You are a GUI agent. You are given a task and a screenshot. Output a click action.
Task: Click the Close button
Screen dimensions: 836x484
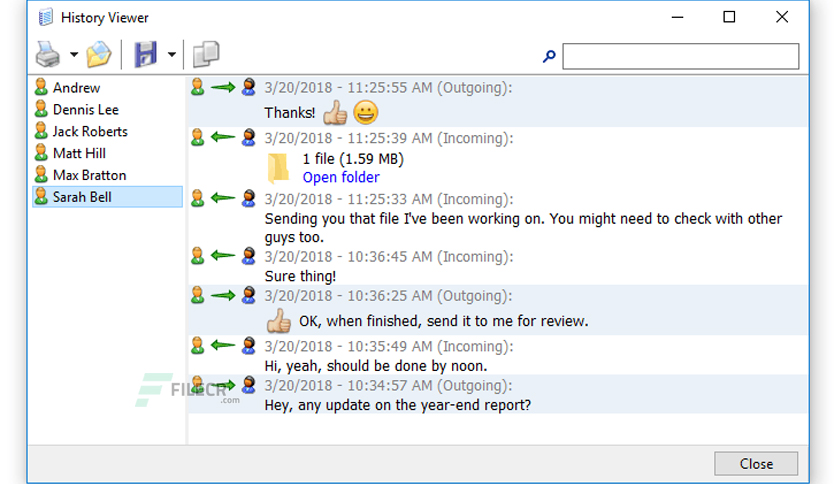pyautogui.click(x=756, y=464)
